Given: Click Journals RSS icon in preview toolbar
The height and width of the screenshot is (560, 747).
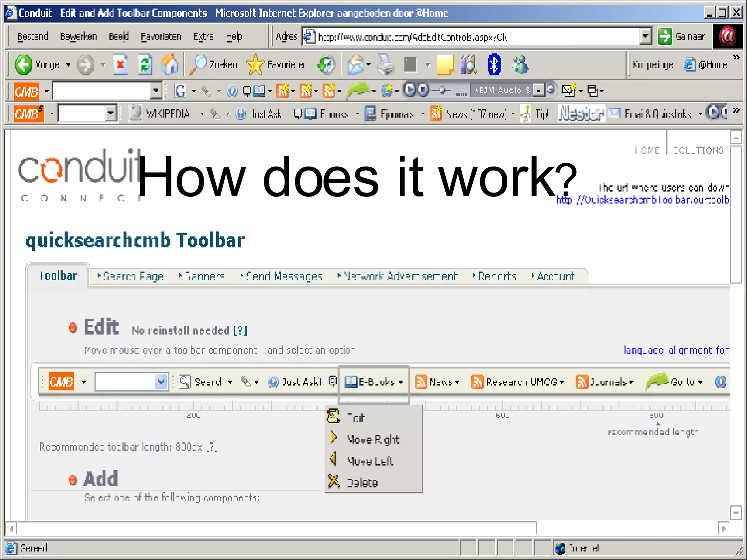Looking at the screenshot, I should click(x=581, y=382).
